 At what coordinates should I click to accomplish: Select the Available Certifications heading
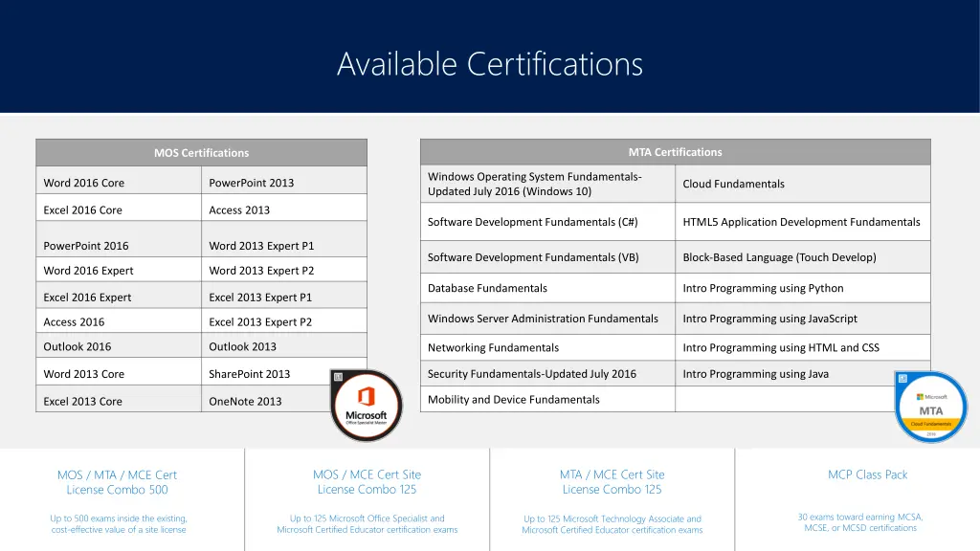pos(489,64)
